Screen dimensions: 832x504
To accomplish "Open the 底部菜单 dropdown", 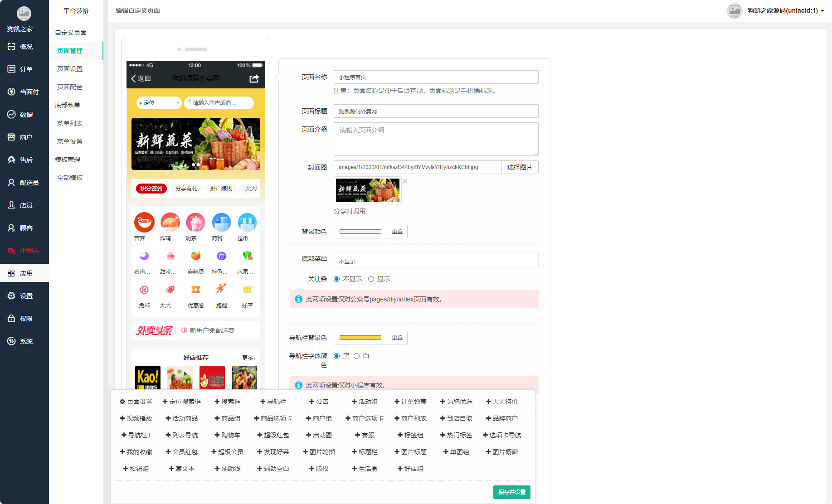I will 435,260.
